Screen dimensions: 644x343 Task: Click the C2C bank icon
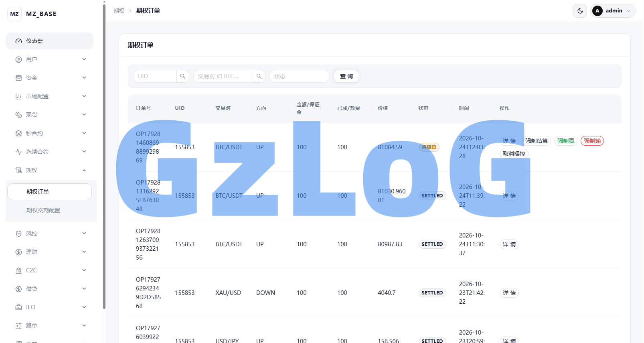(x=18, y=270)
